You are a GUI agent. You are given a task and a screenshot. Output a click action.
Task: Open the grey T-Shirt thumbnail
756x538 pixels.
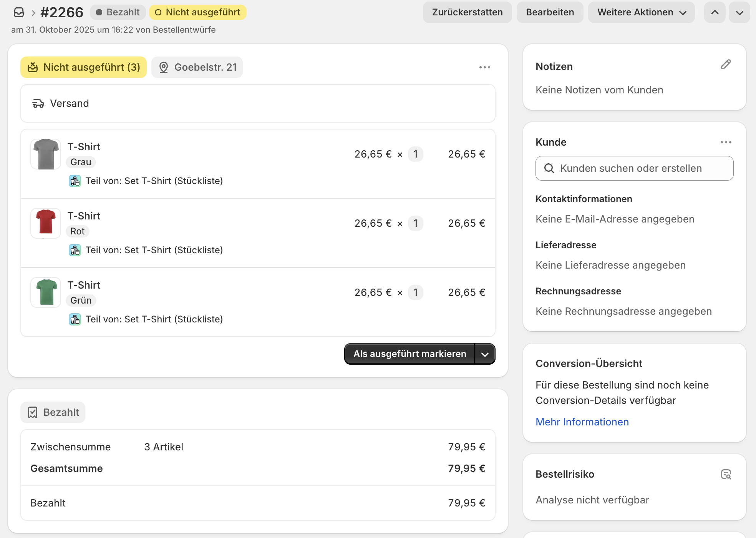[46, 154]
